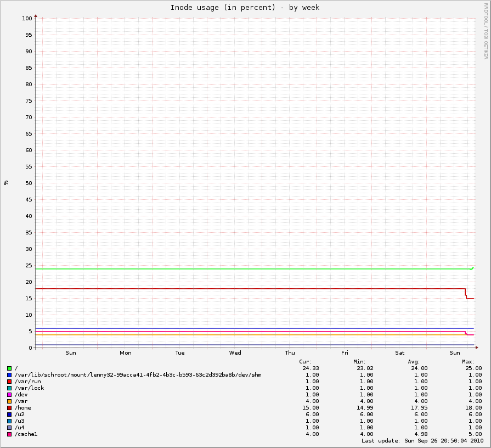Click the Avg value 4.98 for /cache1
This screenshot has height=448, width=491.
421,434
